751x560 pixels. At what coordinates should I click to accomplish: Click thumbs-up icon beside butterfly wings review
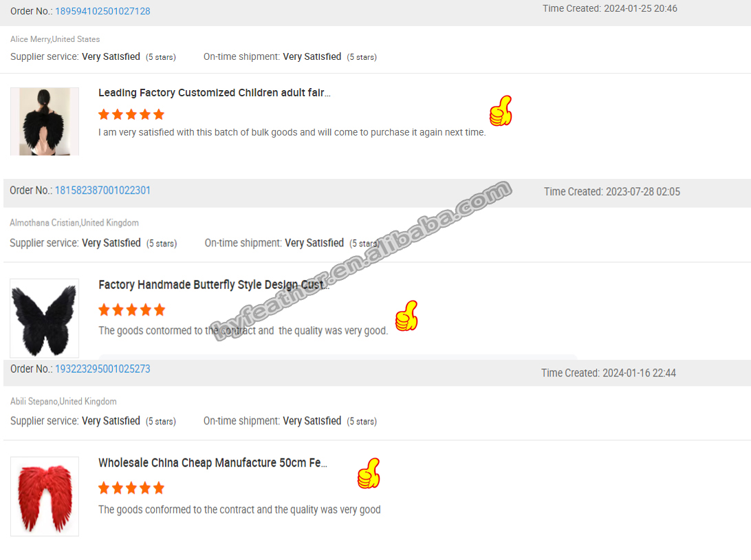[406, 316]
